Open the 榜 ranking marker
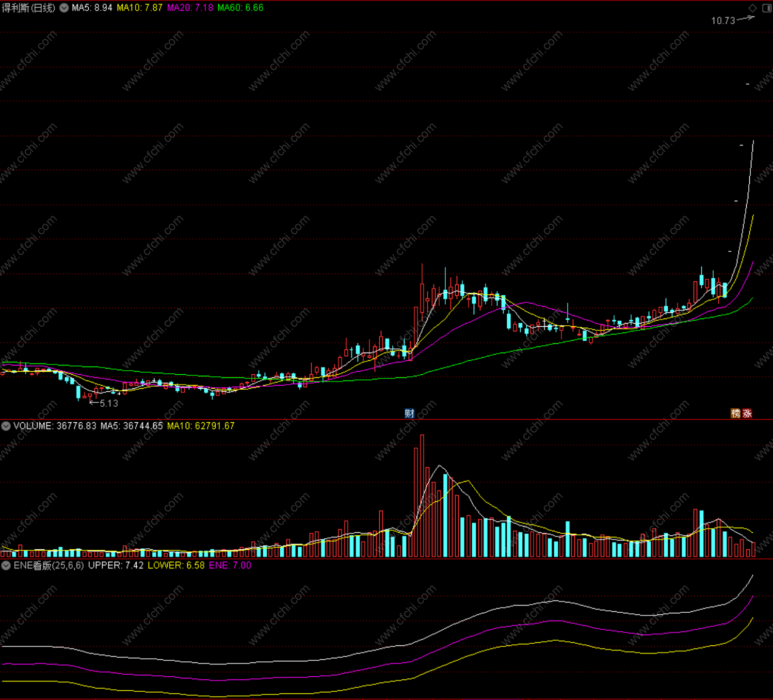773x700 pixels. click(736, 413)
